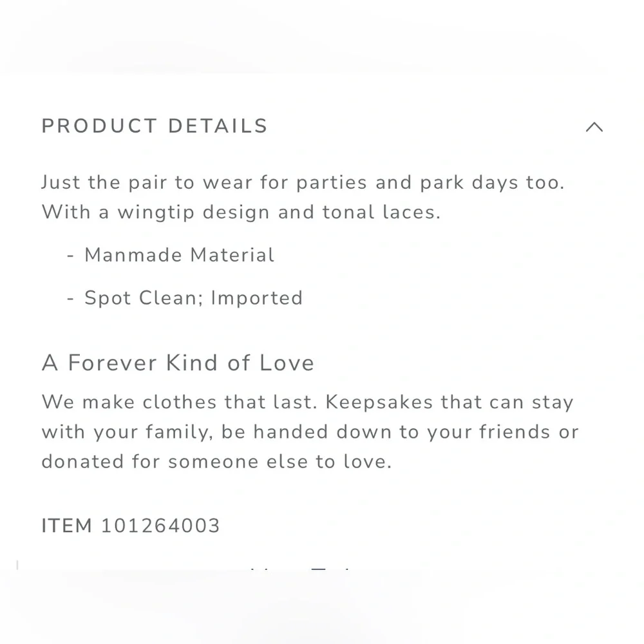Click the word 'DETAILS' in the section header
The height and width of the screenshot is (644, 644).
pos(218,126)
